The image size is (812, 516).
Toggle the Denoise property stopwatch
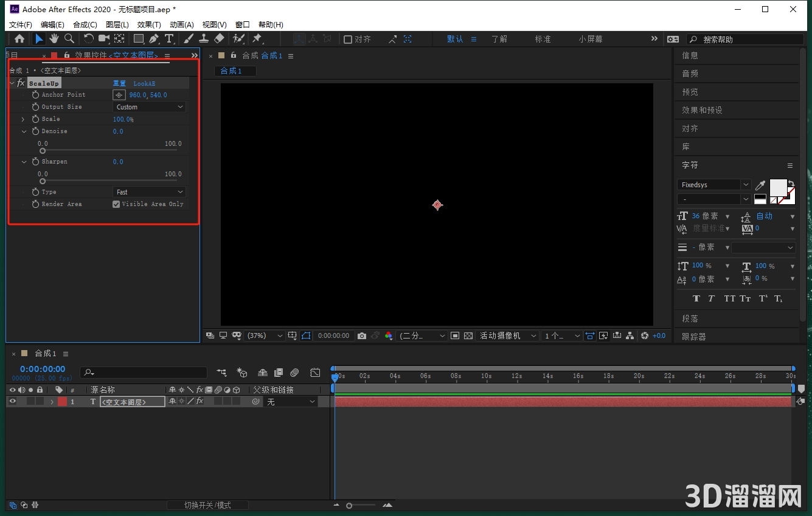coord(36,131)
